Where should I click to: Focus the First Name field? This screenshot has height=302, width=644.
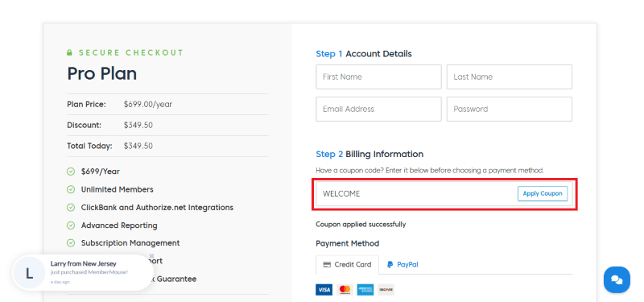pos(378,77)
